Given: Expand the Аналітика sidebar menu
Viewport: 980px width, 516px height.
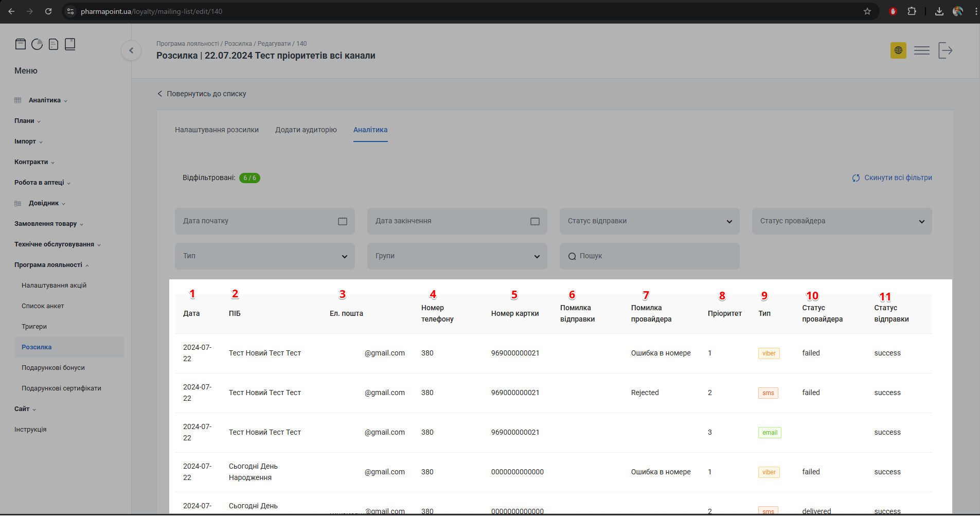Looking at the screenshot, I should (48, 100).
